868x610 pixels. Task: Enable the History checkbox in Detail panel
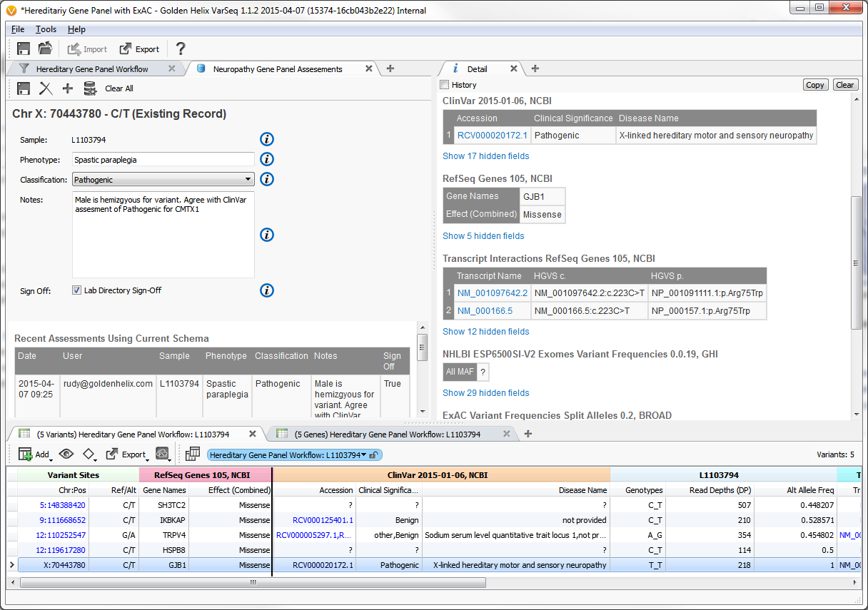[443, 84]
